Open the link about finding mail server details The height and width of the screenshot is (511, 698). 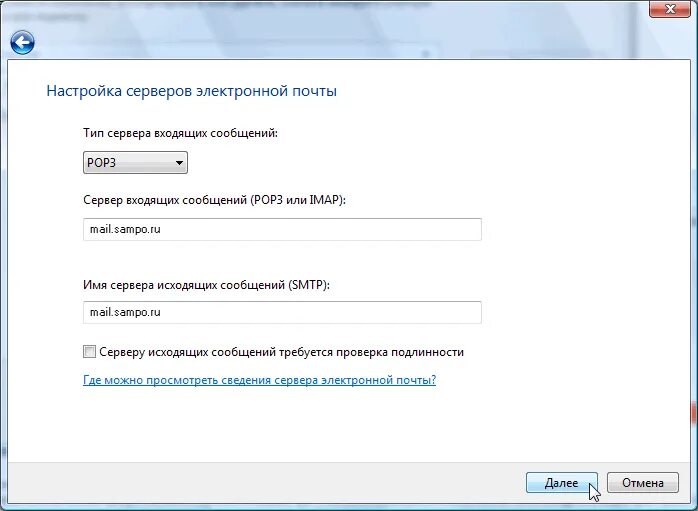[260, 380]
